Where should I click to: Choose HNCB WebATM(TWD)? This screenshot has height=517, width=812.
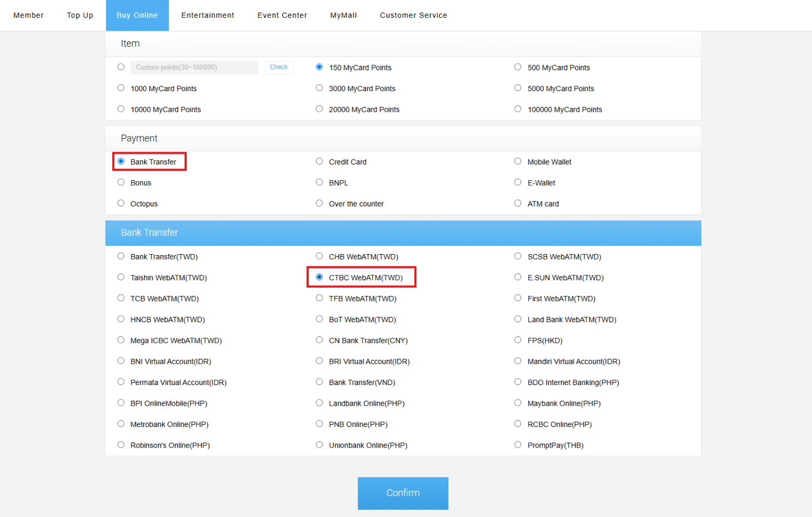click(x=121, y=319)
